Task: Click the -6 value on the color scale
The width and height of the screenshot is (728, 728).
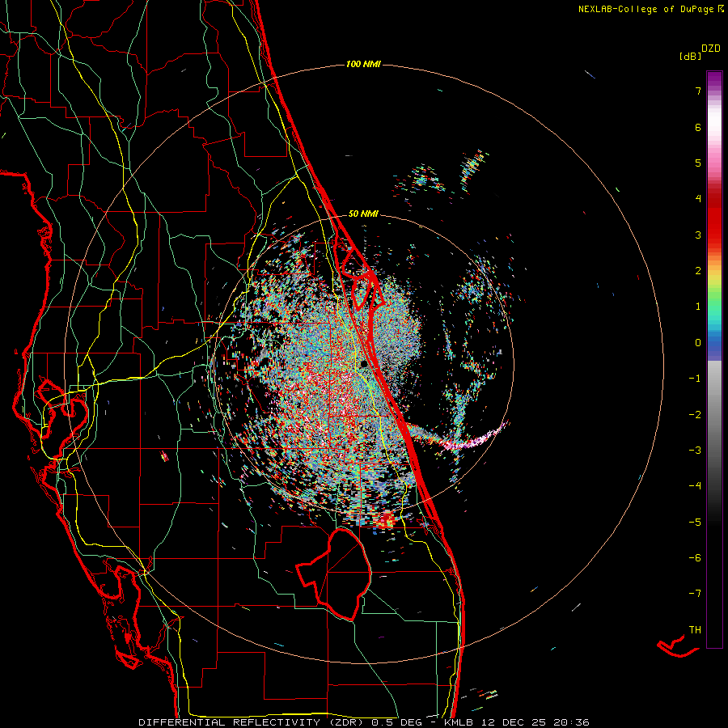Action: click(695, 558)
